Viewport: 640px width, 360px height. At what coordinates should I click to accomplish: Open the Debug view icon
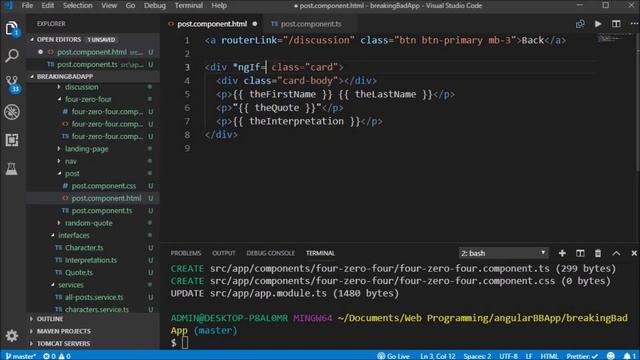(12, 112)
